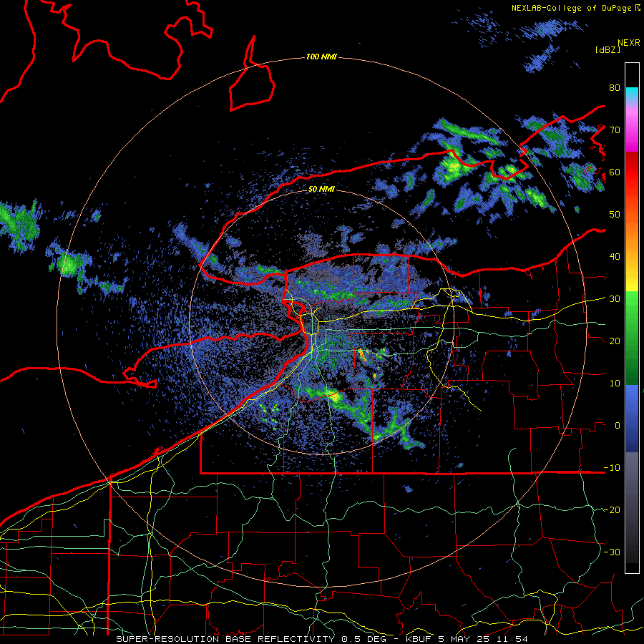Click the -10 dBZ scale value
Image resolution: width=644 pixels, height=644 pixels.
click(x=612, y=467)
